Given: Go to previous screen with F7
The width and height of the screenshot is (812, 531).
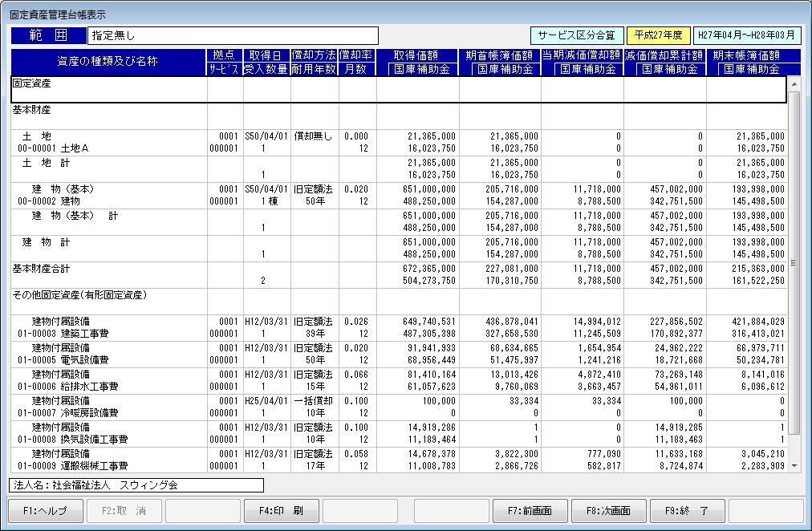Looking at the screenshot, I should [528, 511].
